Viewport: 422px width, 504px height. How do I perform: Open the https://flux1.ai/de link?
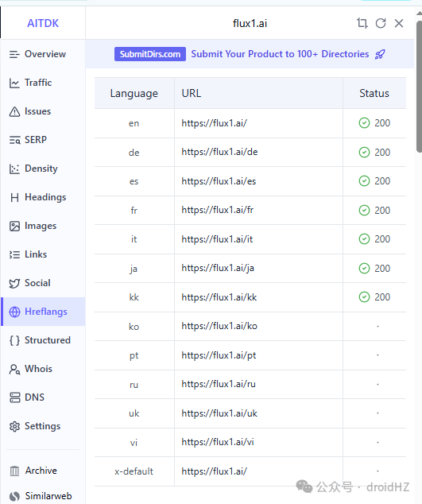(219, 152)
